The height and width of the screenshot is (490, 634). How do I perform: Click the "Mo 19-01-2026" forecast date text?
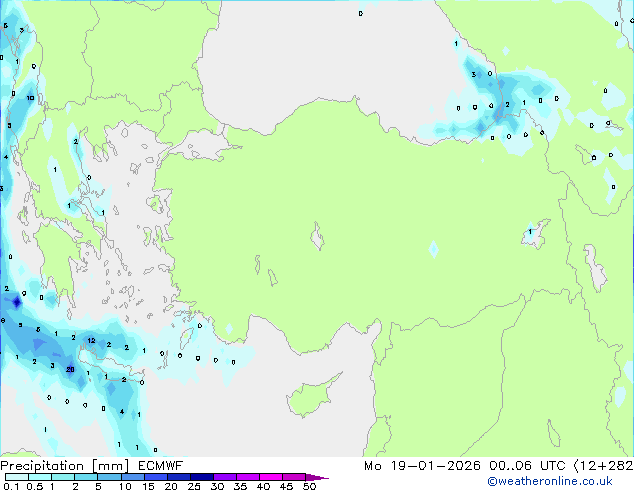click(x=422, y=466)
